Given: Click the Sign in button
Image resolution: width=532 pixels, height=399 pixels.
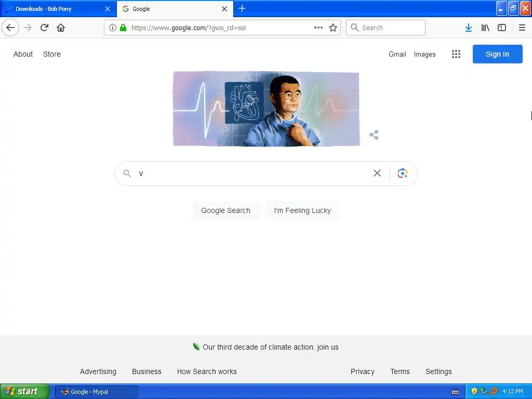Looking at the screenshot, I should pyautogui.click(x=497, y=54).
